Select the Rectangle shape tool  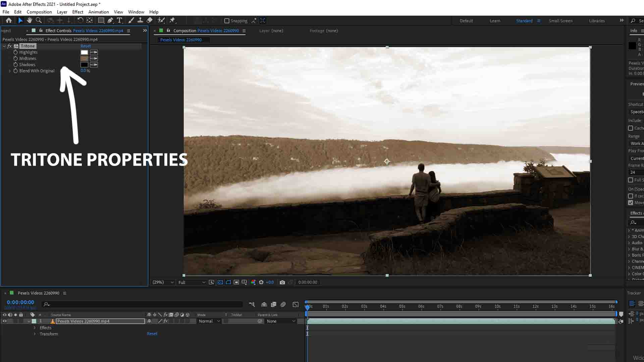pos(101,20)
